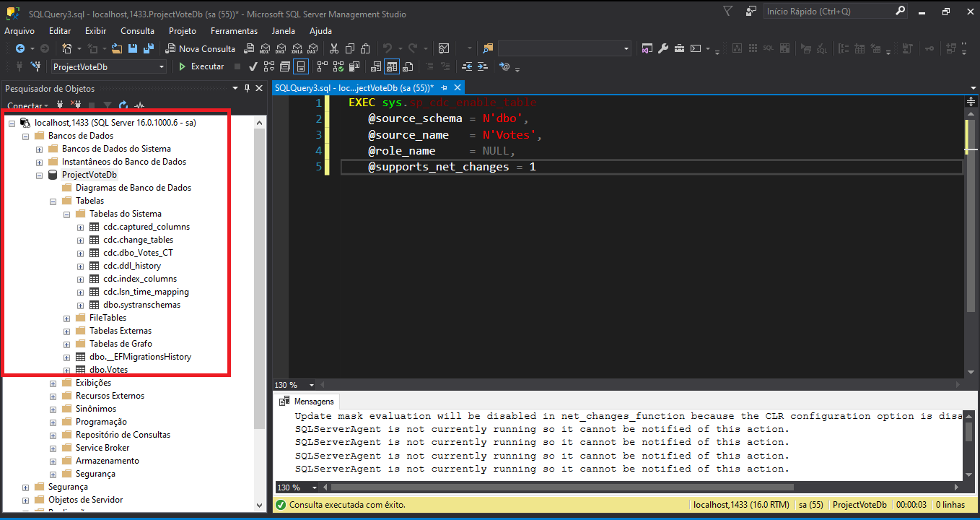The image size is (980, 520).
Task: Select Results to Text option
Action: [x=375, y=66]
